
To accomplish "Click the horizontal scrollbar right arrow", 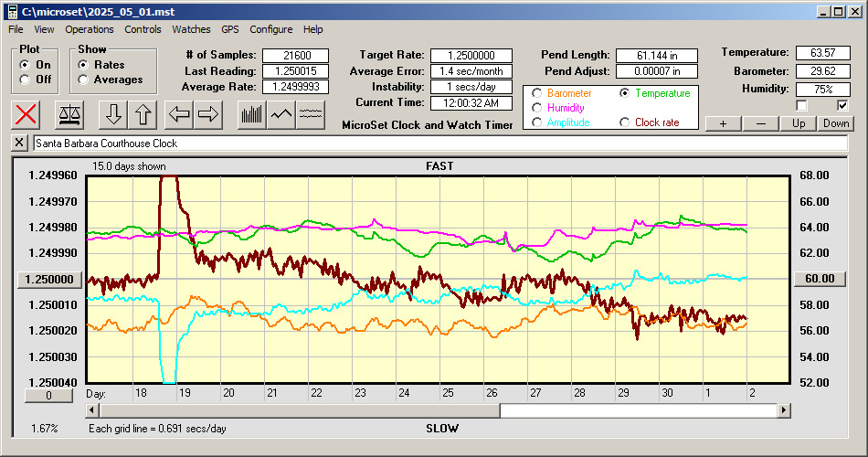I will (783, 411).
